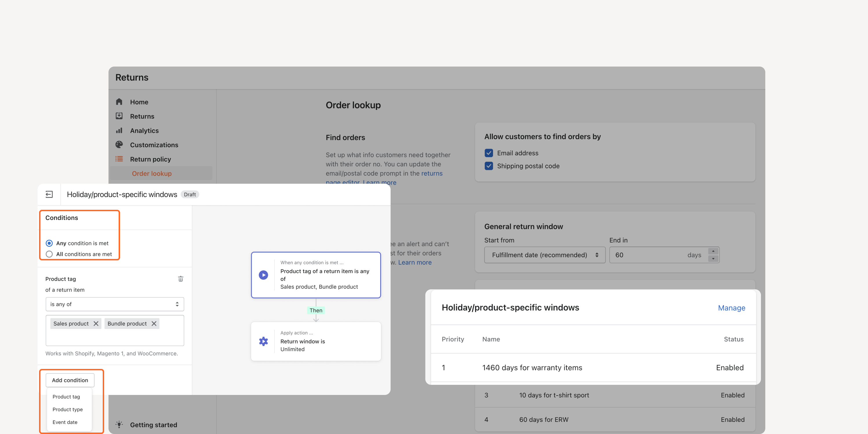Uncheck the Email address checkbox
The image size is (868, 434).
point(489,153)
